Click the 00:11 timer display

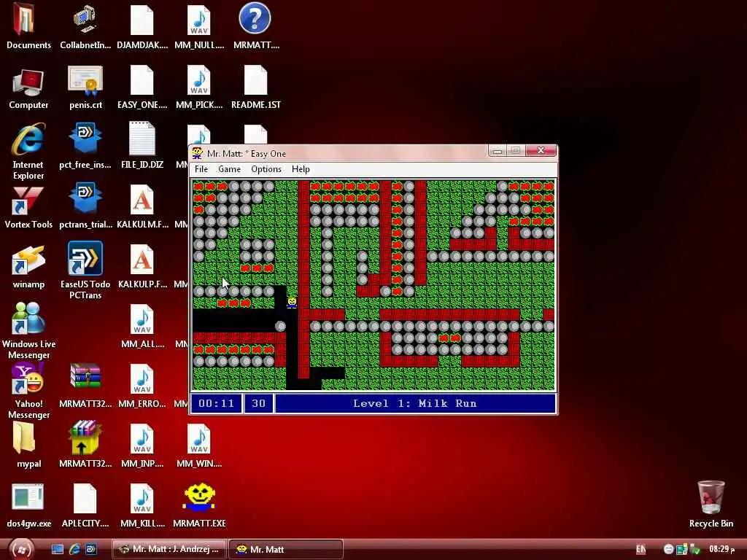[x=216, y=403]
